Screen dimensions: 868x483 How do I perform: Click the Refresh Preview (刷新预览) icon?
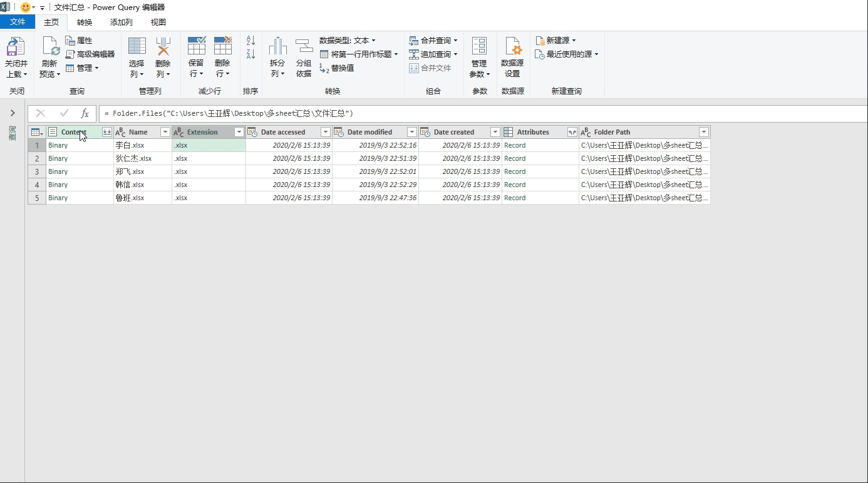[x=50, y=47]
